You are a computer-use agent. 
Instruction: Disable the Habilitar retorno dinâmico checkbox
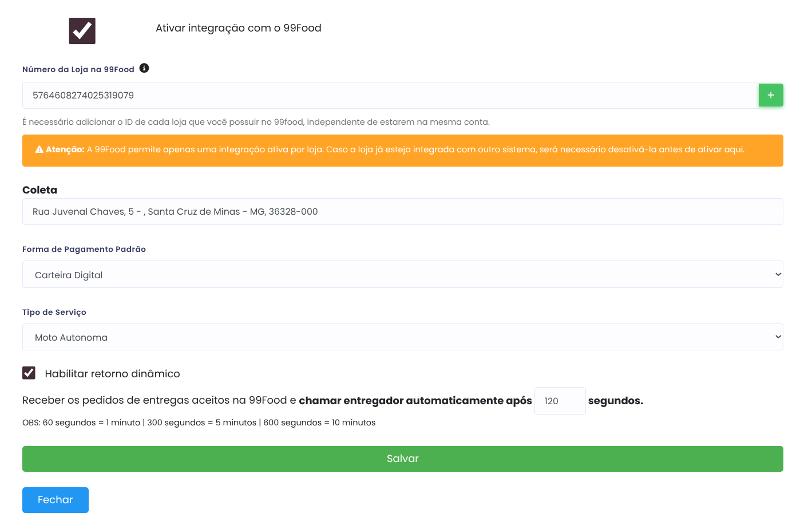[29, 373]
